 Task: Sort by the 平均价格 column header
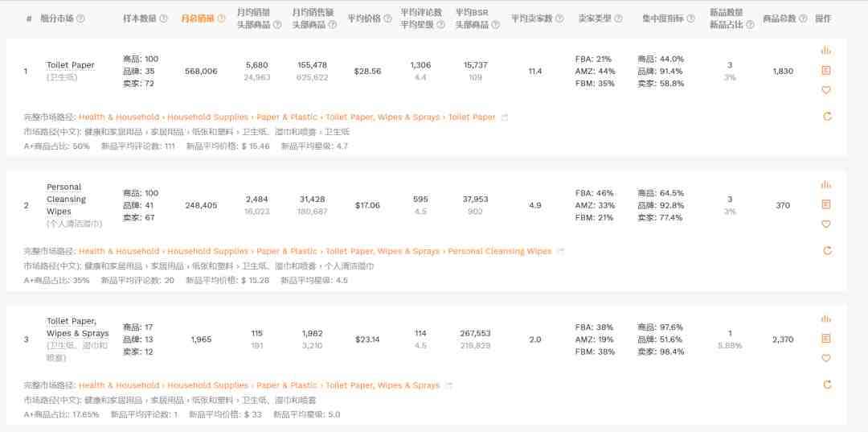[364, 19]
